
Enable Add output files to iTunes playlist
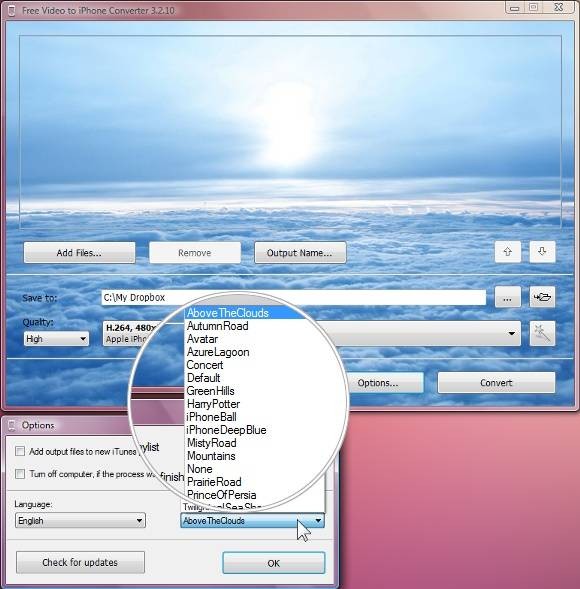(20, 451)
